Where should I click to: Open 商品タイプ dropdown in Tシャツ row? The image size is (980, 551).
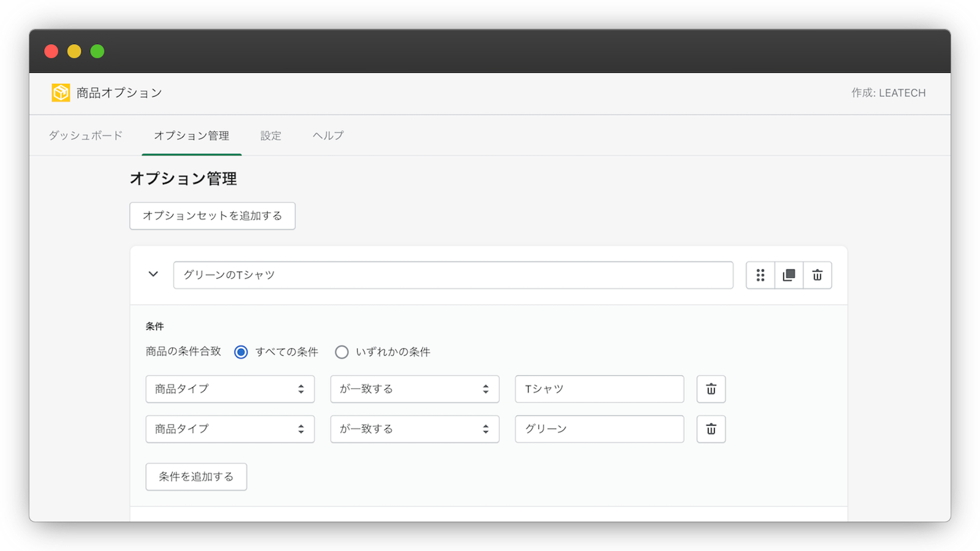pos(230,389)
